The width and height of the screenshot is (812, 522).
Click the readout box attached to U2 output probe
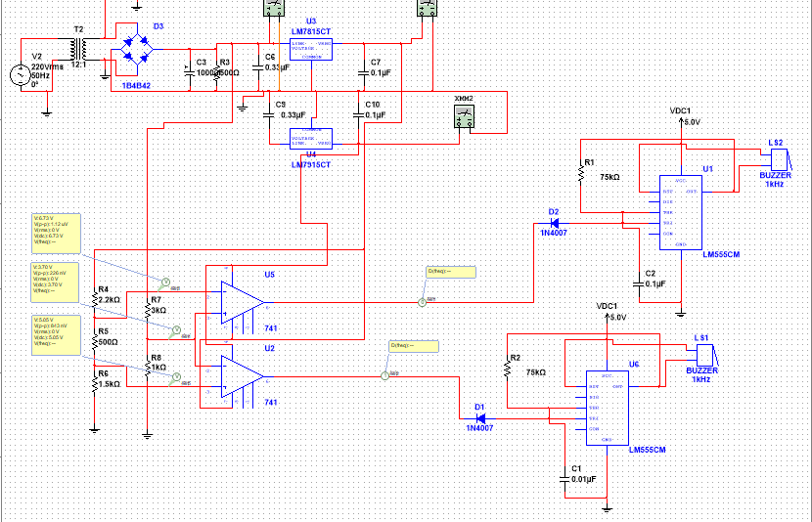[x=414, y=346]
